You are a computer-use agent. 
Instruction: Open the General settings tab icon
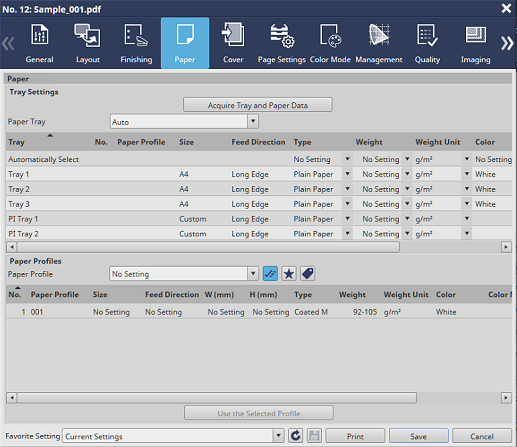point(39,35)
